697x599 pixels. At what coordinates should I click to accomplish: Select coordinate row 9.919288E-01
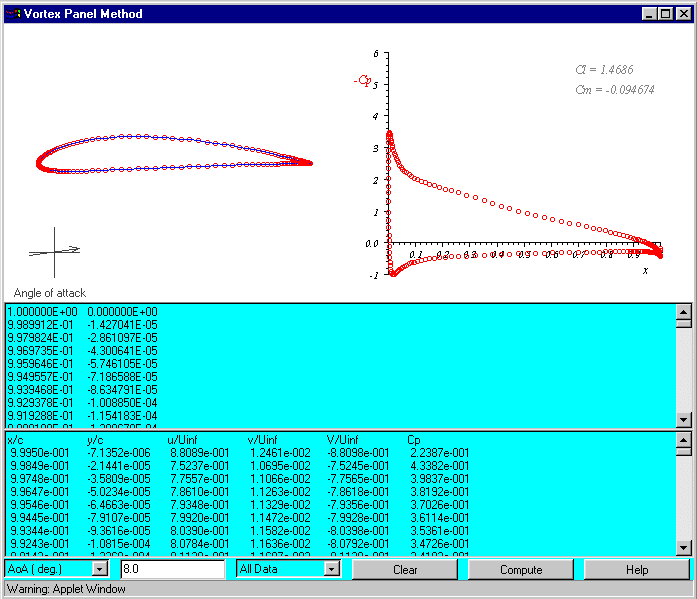82,416
